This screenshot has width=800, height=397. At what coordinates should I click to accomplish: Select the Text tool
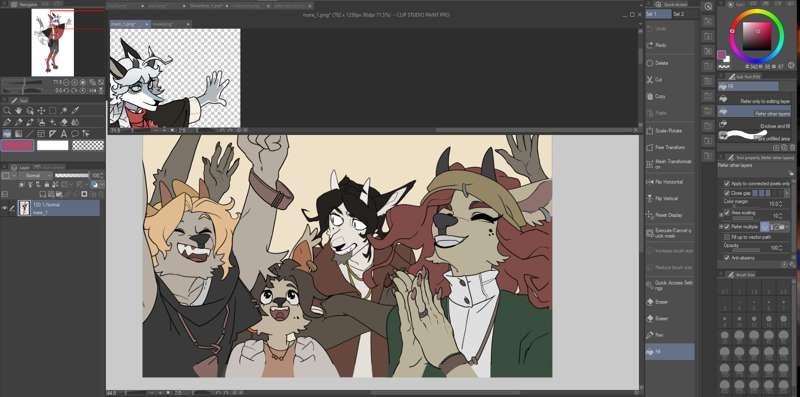point(64,134)
